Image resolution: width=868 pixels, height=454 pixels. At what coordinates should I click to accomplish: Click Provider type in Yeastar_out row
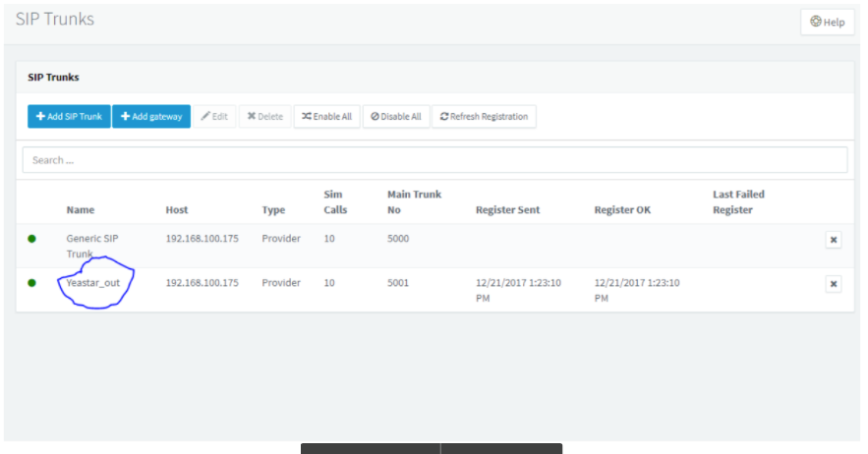pos(281,283)
